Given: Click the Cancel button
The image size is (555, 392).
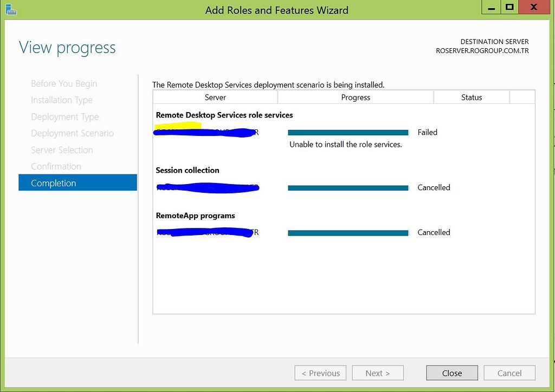Looking at the screenshot, I should pyautogui.click(x=508, y=373).
